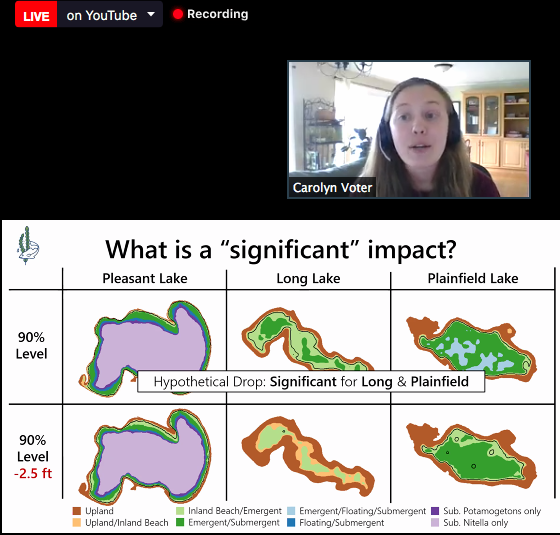
Task: Click Pleasant Lake map at -2.5 ft level
Action: click(145, 456)
